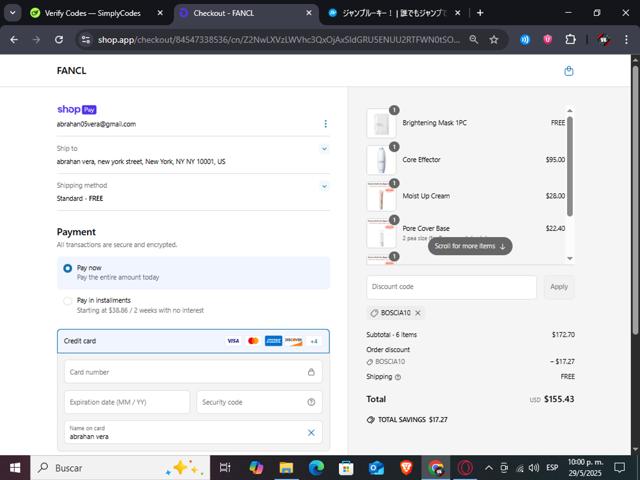Click the Shipping info question icon
Image resolution: width=640 pixels, height=480 pixels.
pos(398,377)
